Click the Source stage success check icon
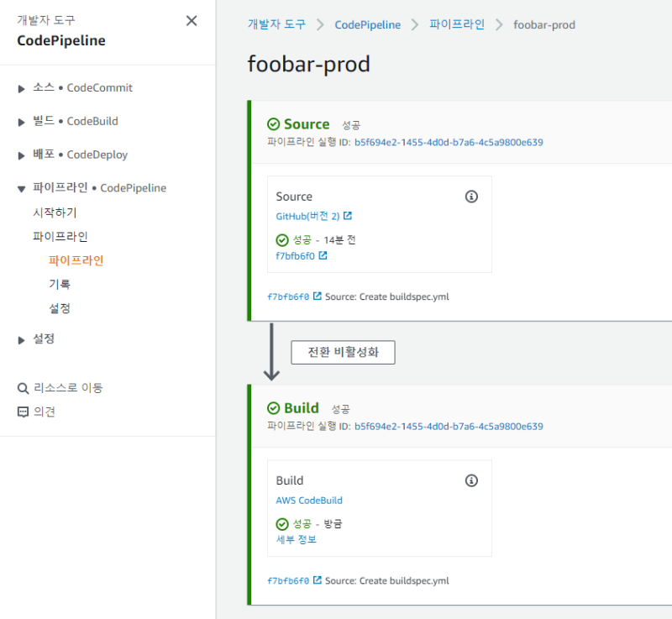 point(273,124)
